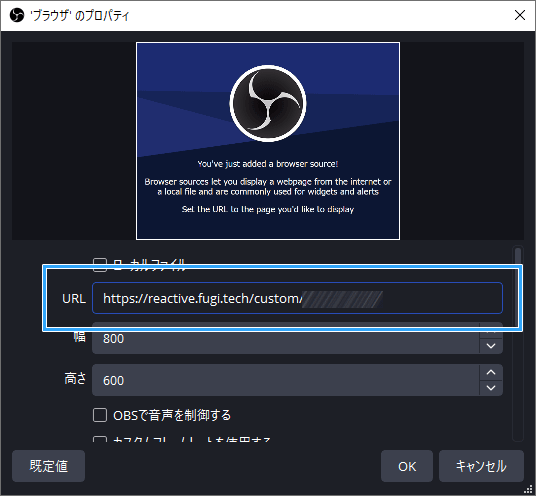
Task: Click the 既定値 defaults button
Action: (49, 466)
